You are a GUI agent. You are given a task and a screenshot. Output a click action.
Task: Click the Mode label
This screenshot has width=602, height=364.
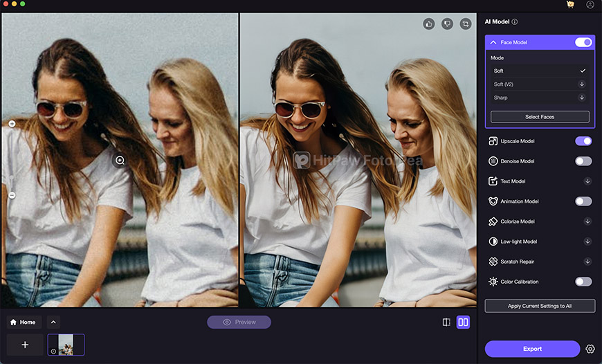pyautogui.click(x=498, y=58)
